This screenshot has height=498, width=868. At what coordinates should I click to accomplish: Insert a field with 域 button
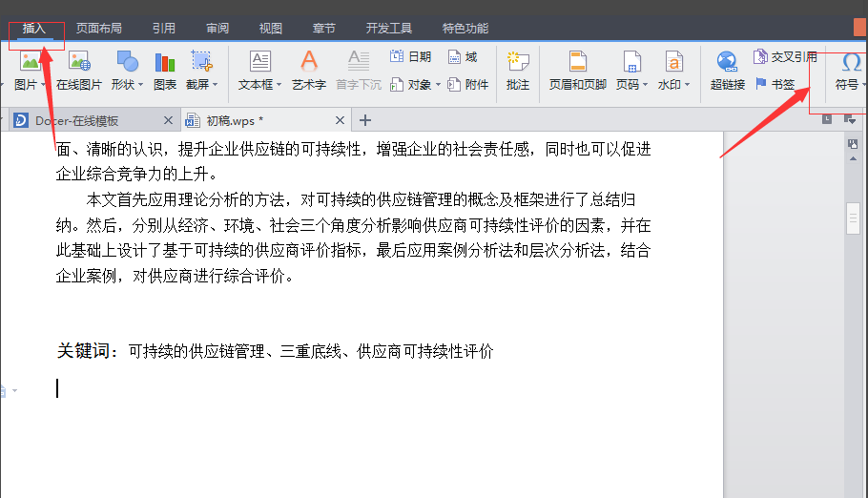[x=463, y=56]
